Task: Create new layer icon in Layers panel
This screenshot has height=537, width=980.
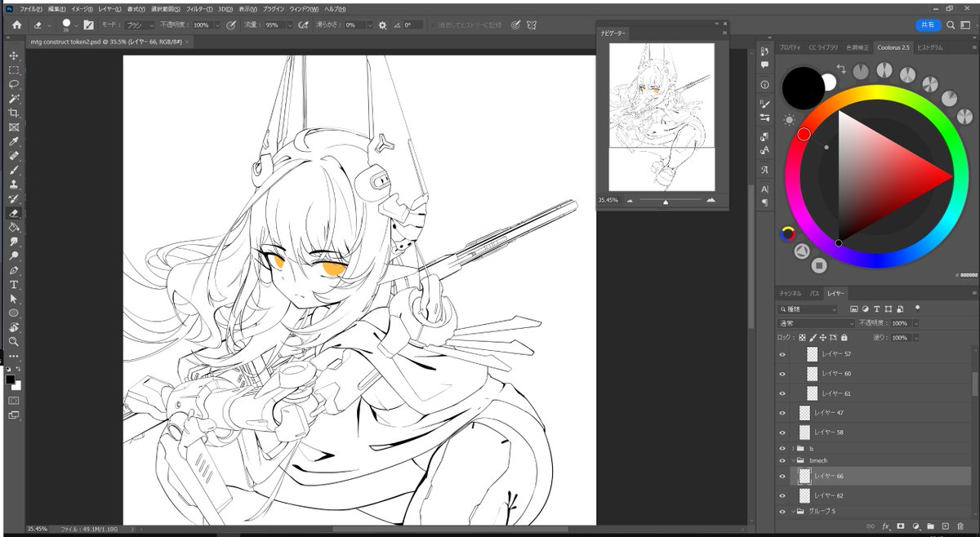Action: [945, 526]
